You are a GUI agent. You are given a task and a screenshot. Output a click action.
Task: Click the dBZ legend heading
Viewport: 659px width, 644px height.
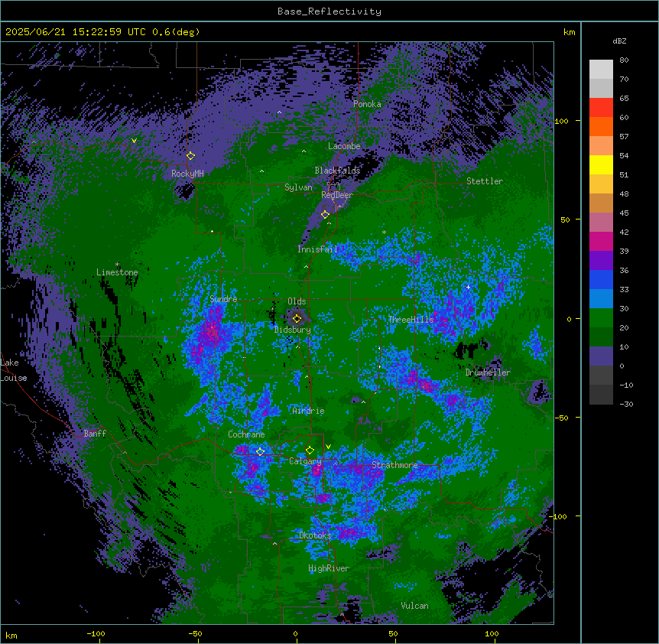pos(619,41)
